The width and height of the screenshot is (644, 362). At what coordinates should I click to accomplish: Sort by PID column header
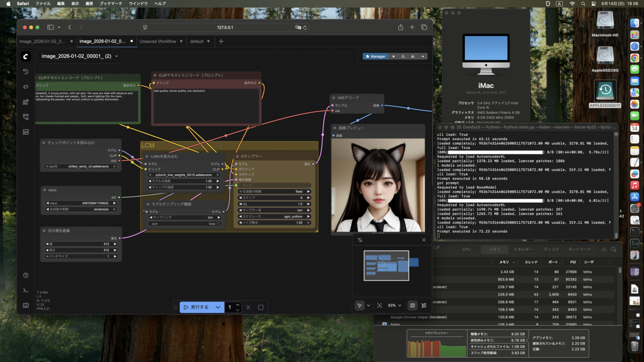click(x=573, y=262)
